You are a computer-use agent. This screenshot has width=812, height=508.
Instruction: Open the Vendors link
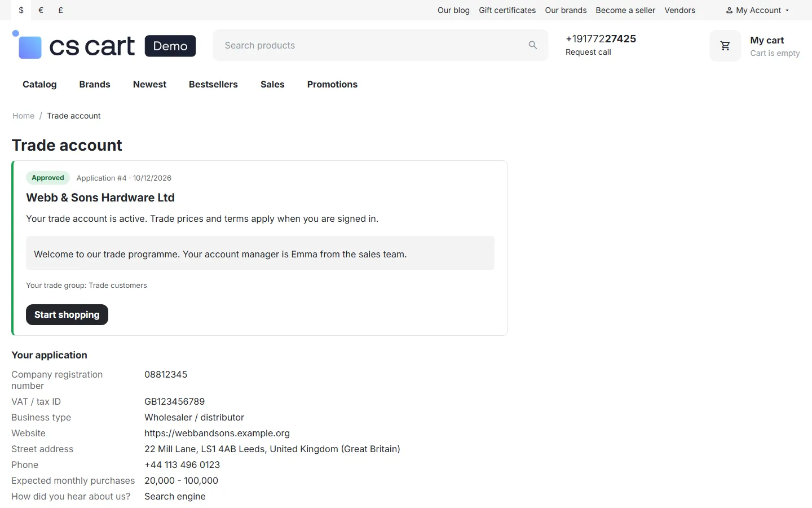click(x=679, y=10)
